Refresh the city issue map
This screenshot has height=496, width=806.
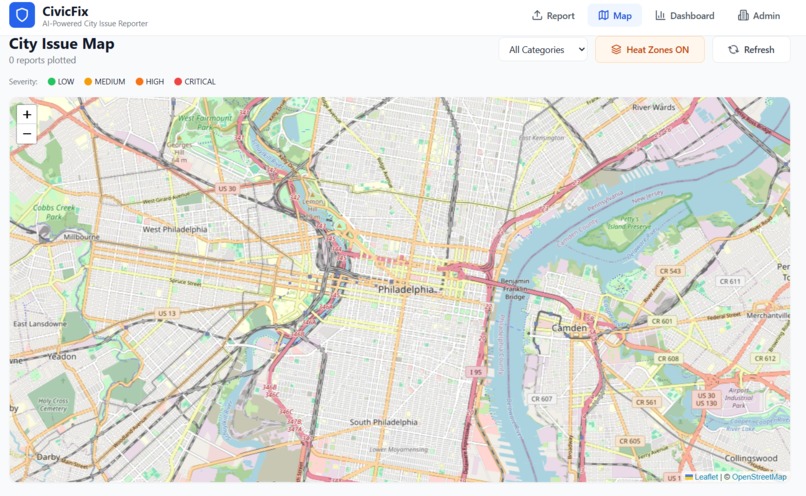tap(751, 49)
